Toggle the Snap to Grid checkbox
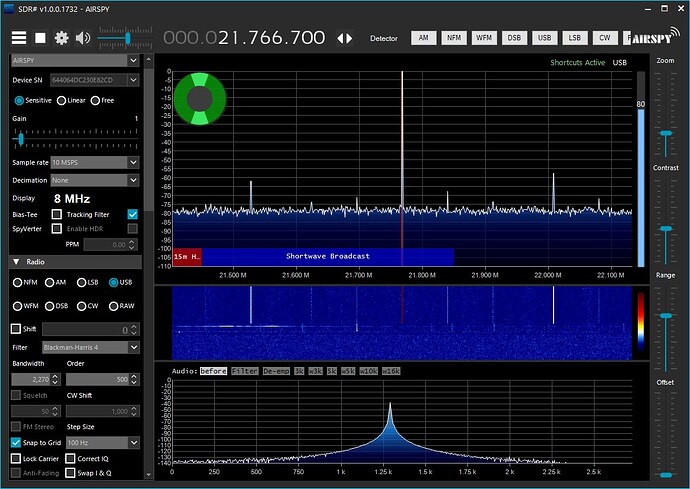The image size is (690, 489). coord(16,442)
